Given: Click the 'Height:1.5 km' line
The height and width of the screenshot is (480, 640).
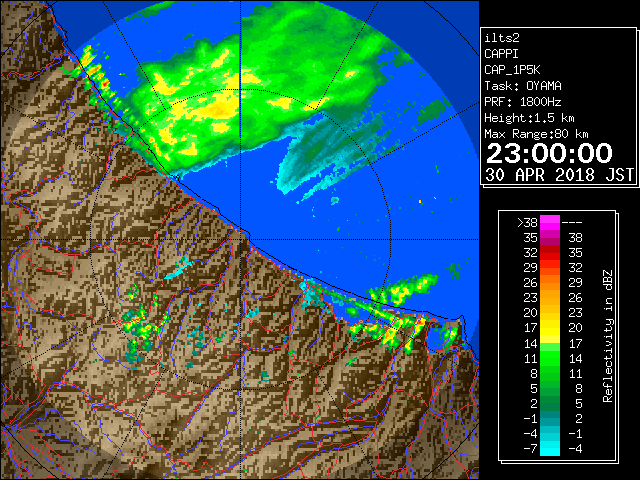Looking at the screenshot, I should pos(529,118).
